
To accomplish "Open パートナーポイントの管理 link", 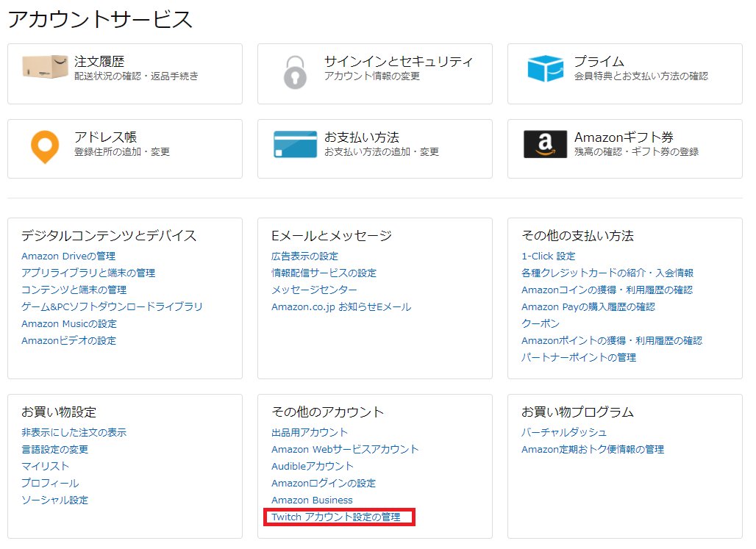I will 579,357.
